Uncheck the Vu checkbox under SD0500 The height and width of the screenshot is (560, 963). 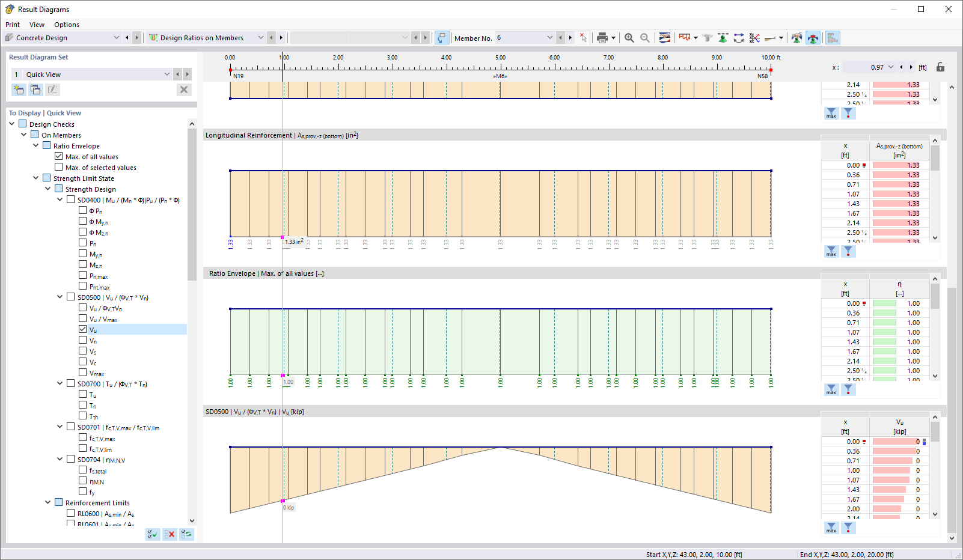83,329
